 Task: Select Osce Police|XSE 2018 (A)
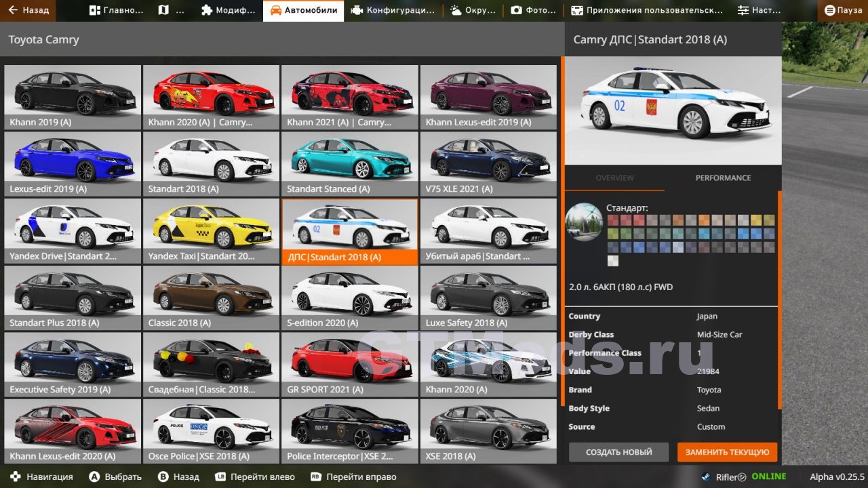[x=211, y=431]
